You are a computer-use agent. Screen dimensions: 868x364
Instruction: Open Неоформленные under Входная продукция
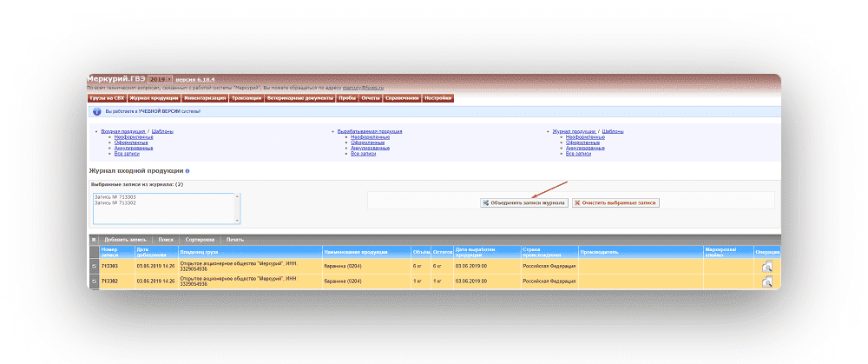(x=134, y=137)
